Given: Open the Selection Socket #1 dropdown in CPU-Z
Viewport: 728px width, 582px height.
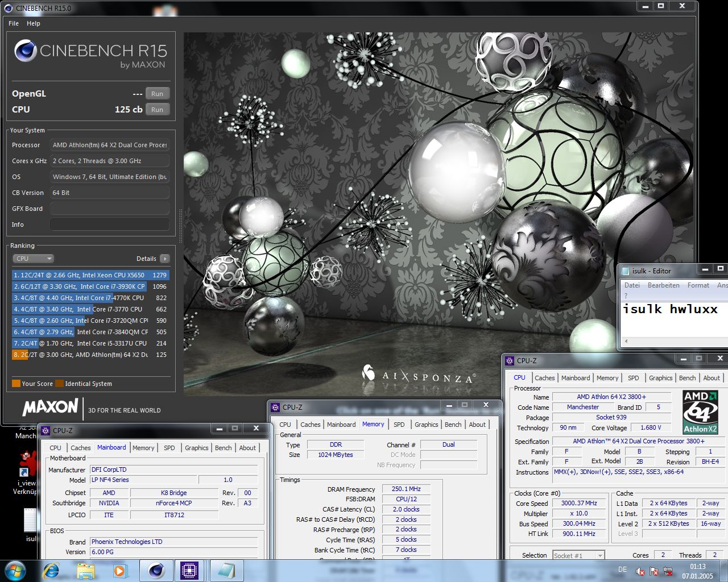Looking at the screenshot, I should [578, 555].
